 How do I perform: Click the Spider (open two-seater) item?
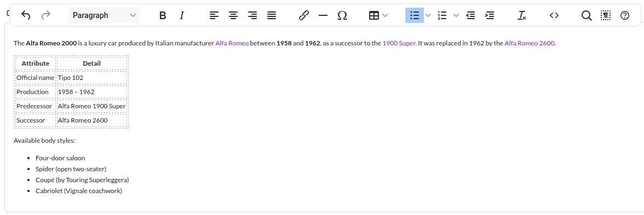coord(71,169)
